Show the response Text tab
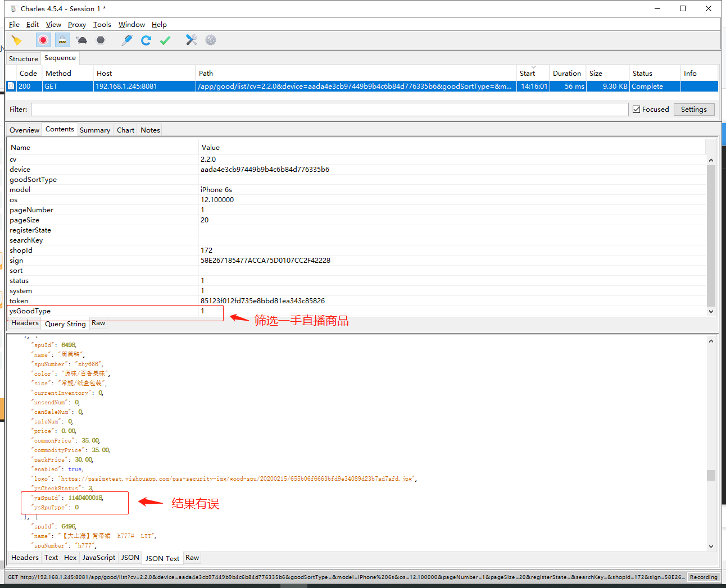Image resolution: width=726 pixels, height=588 pixels. (x=51, y=558)
